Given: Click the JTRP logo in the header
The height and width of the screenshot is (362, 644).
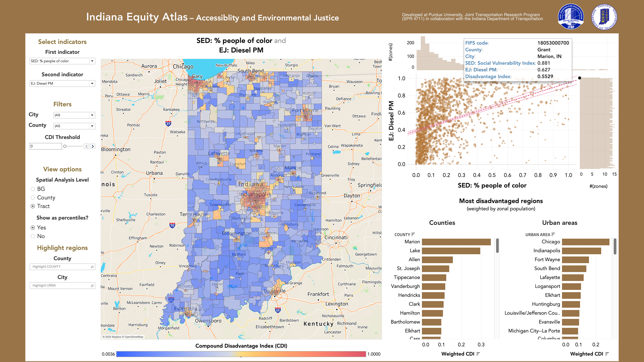Looking at the screenshot, I should (x=571, y=17).
